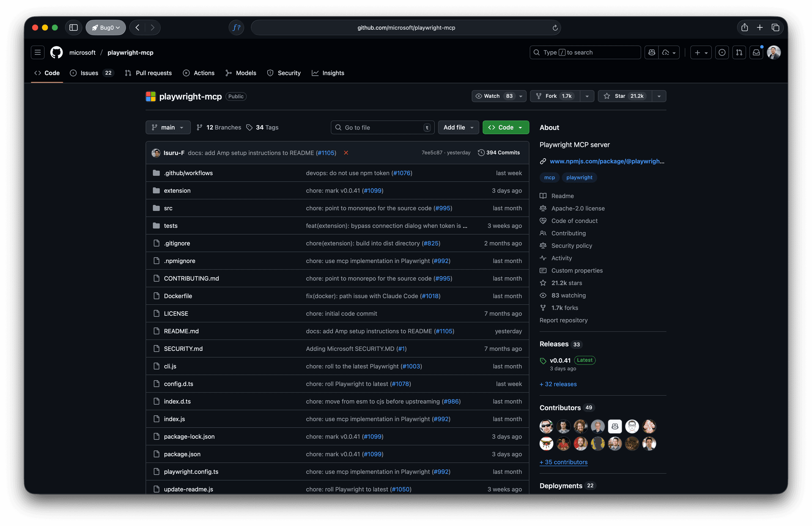Open the Copilot chat icon
This screenshot has height=526, width=812.
[x=652, y=52]
